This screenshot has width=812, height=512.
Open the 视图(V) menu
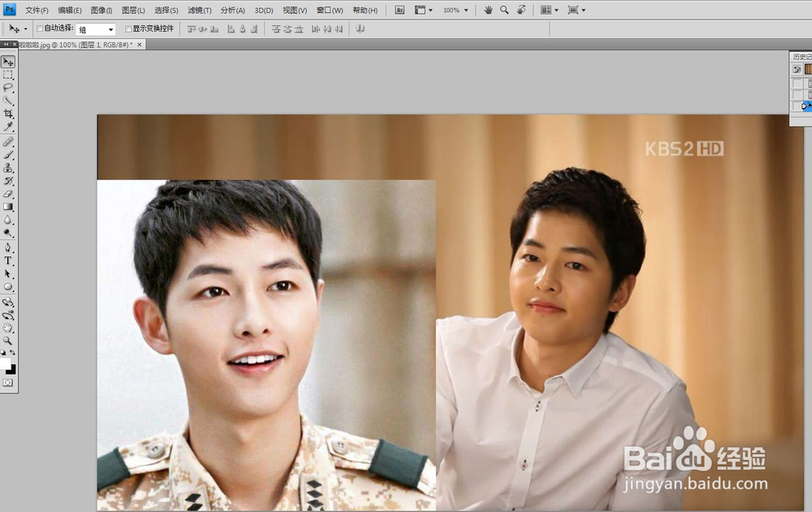coord(295,10)
